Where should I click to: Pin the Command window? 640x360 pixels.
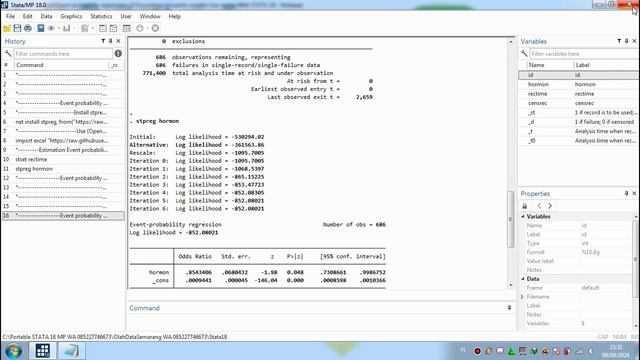[x=509, y=308]
